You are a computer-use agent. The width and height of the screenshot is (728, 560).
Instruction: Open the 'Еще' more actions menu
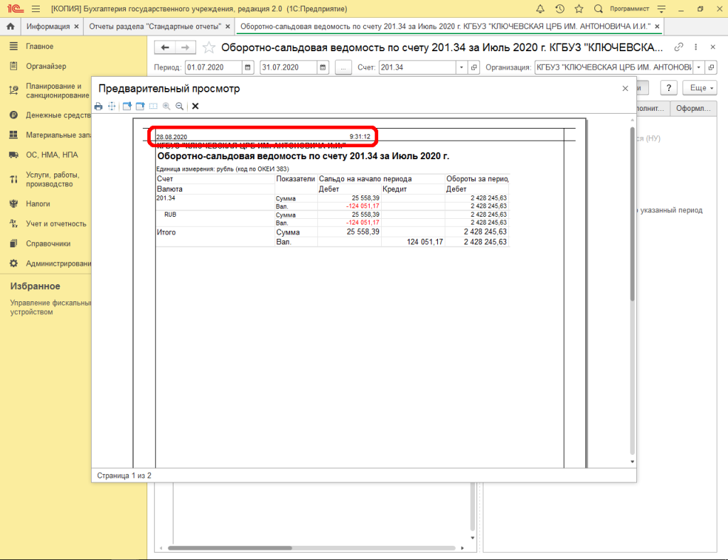click(698, 87)
